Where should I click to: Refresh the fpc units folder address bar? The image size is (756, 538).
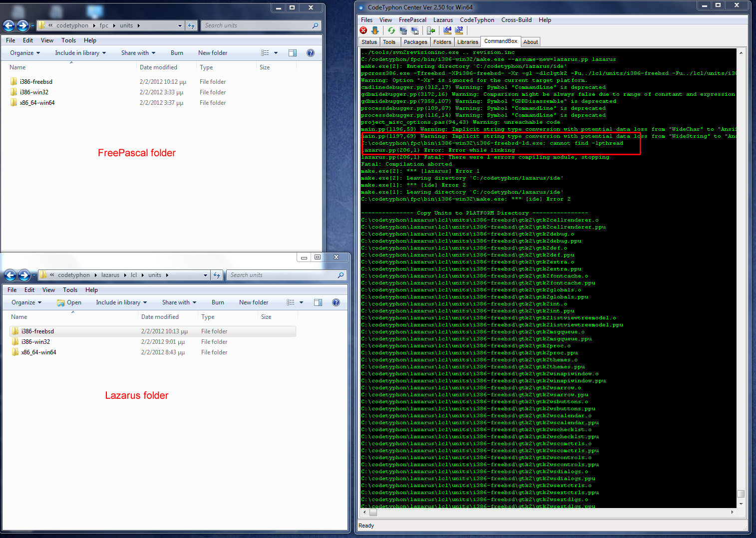(x=191, y=25)
